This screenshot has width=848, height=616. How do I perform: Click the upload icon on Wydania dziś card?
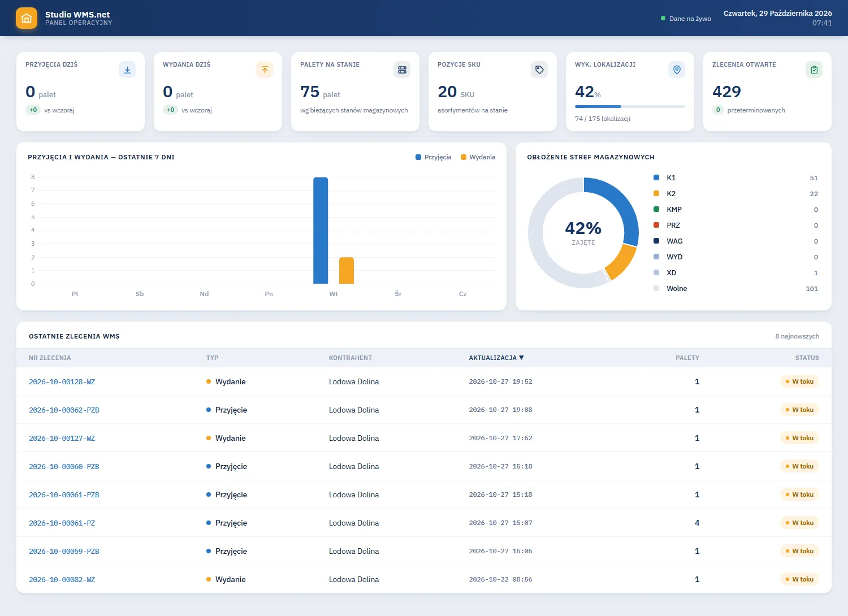click(265, 70)
